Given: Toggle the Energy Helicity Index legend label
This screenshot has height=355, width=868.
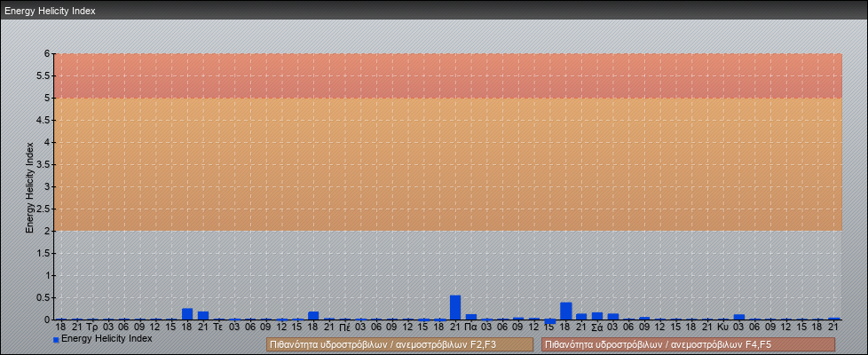Looking at the screenshot, I should pyautogui.click(x=107, y=338).
